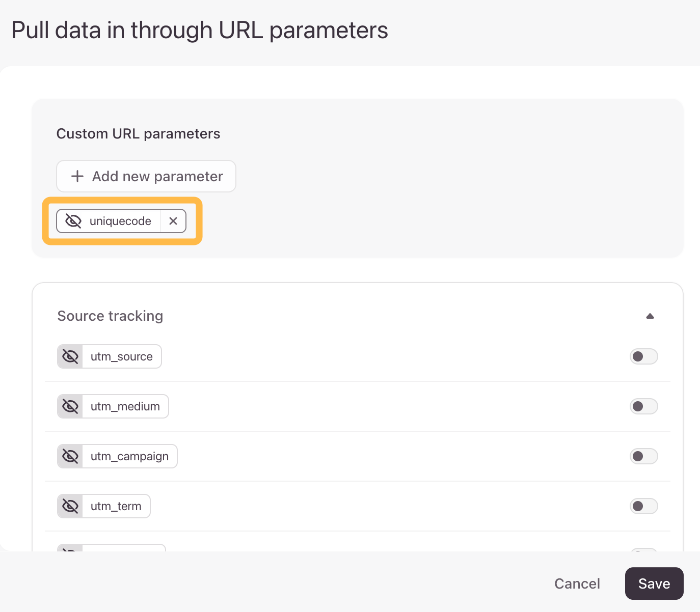Image resolution: width=700 pixels, height=612 pixels.
Task: Click the hidden-eye icon on uniquecode parameter
Action: point(73,221)
